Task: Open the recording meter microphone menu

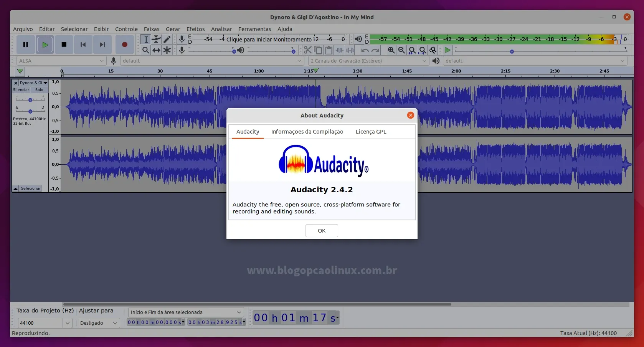Action: tap(182, 39)
